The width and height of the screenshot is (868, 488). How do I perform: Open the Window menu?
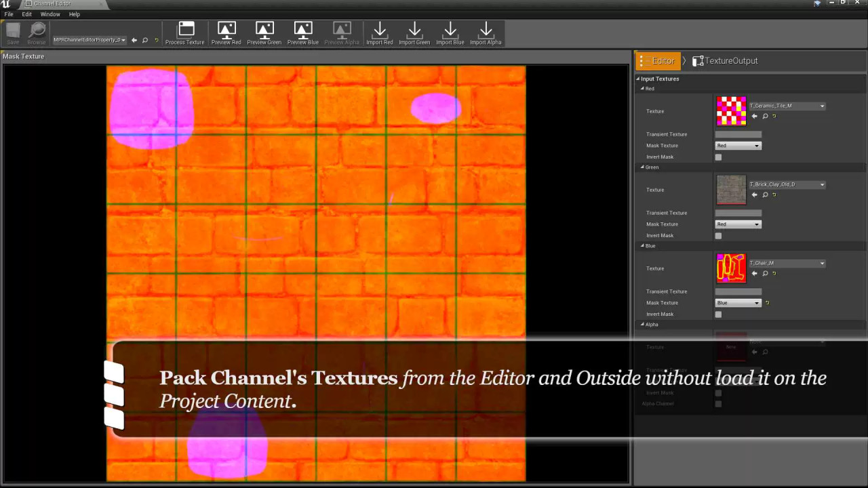point(50,14)
